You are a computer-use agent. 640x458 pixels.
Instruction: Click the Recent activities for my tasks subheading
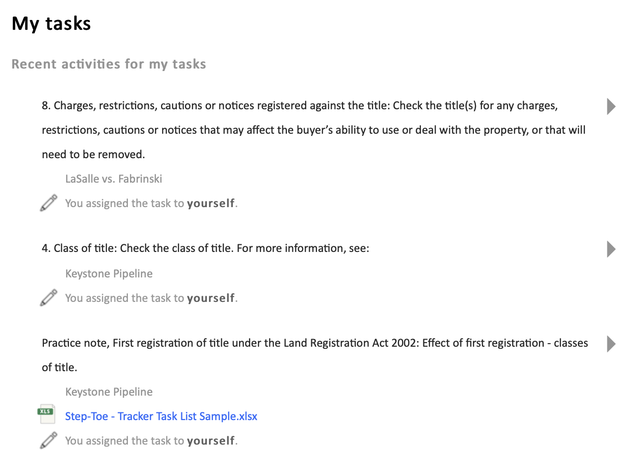click(108, 64)
